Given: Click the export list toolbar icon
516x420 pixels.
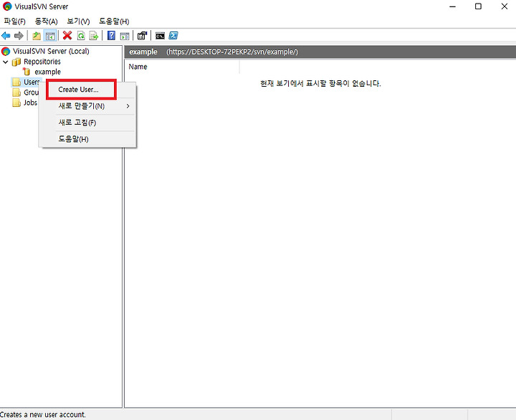Looking at the screenshot, I should click(94, 36).
